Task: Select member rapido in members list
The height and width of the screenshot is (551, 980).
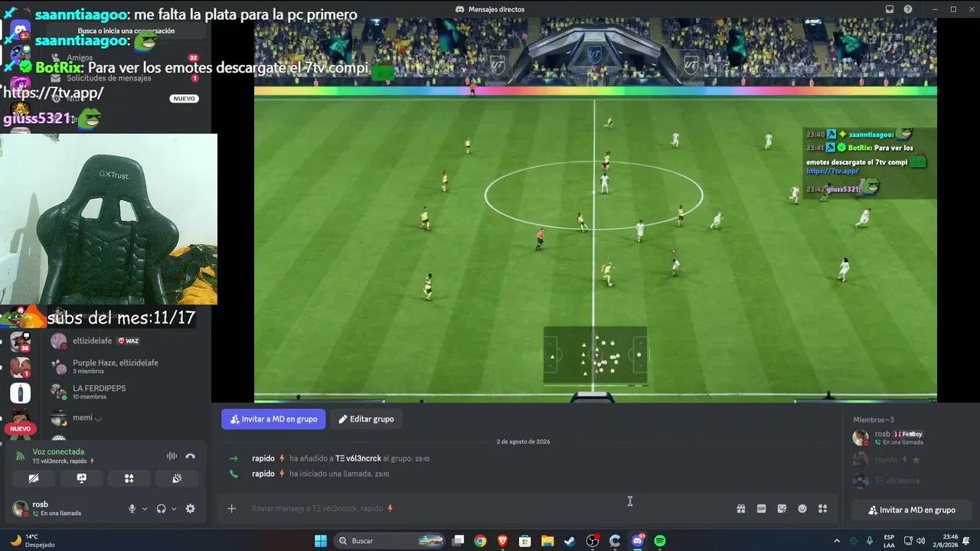Action: pos(911,459)
